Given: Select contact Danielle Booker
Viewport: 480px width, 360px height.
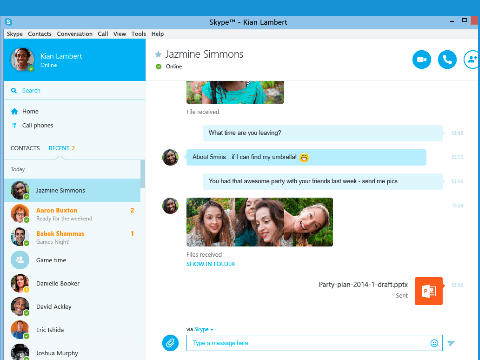Looking at the screenshot, I should click(72, 283).
